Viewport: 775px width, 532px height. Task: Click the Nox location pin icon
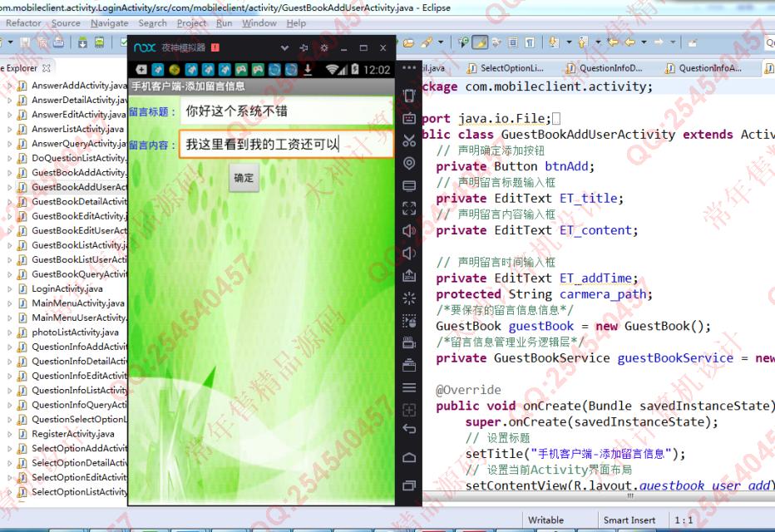click(x=408, y=164)
